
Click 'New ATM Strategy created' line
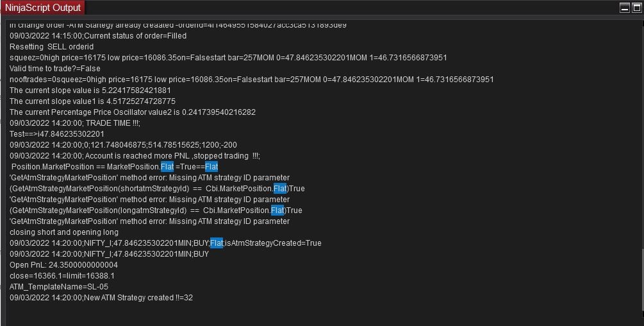[x=101, y=298]
